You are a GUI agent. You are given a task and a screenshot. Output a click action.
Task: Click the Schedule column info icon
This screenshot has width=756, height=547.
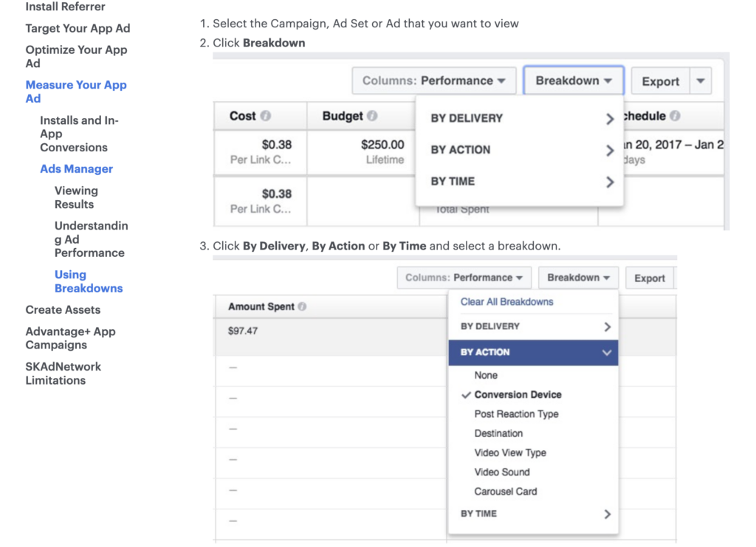point(675,116)
